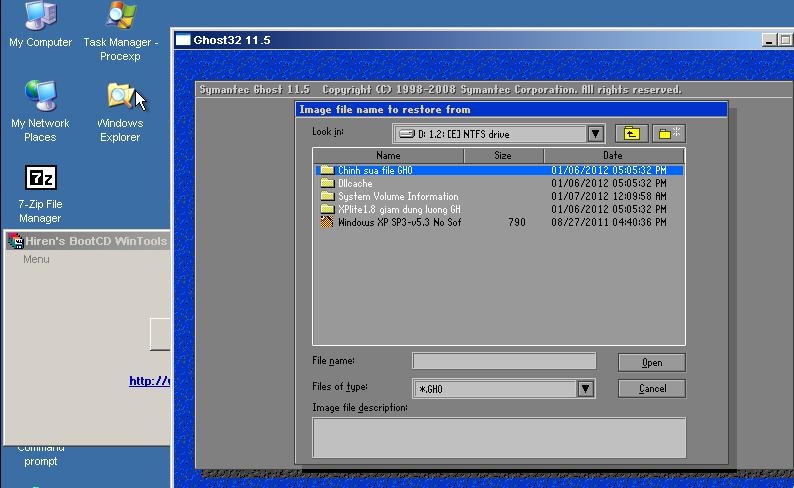Expand the Files of type dropdown arrow
This screenshot has height=488, width=794.
586,389
